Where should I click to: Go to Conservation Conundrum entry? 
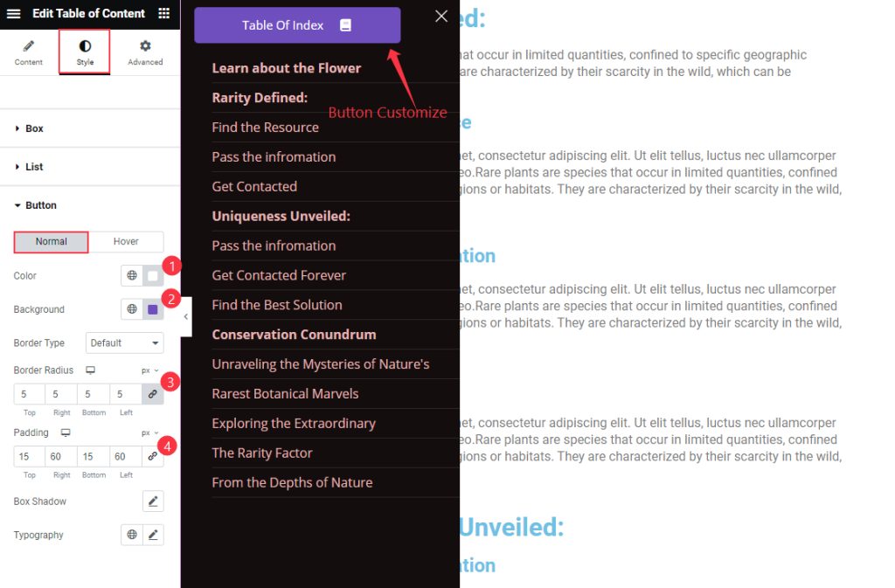coord(294,335)
